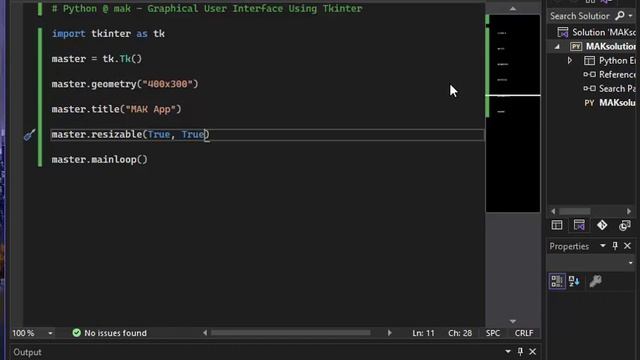Open the 100 % zoom dropdown
This screenshot has width=640, height=360.
pos(50,333)
